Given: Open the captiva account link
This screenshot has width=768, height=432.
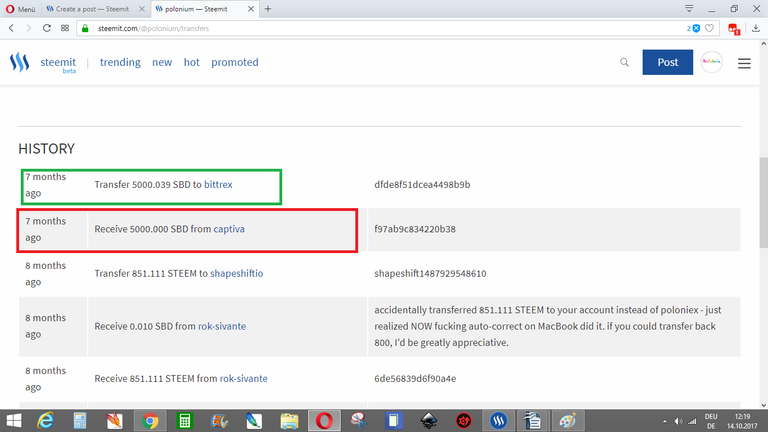Looking at the screenshot, I should coord(229,229).
